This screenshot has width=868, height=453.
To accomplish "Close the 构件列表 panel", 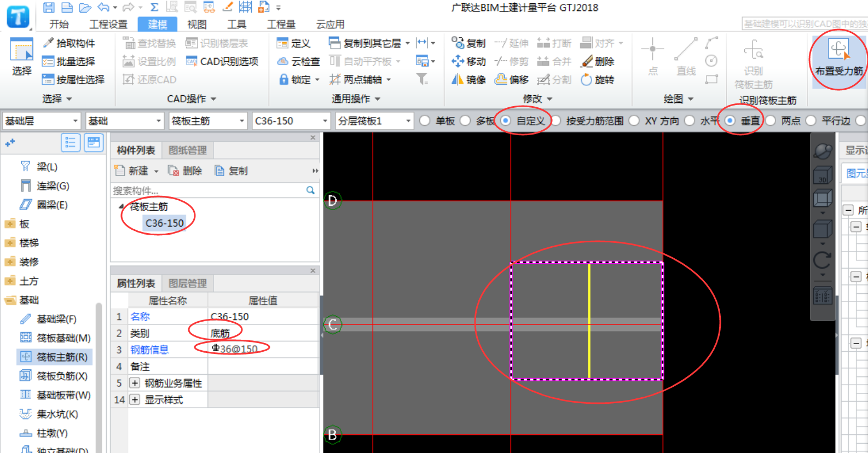I will pos(313,137).
